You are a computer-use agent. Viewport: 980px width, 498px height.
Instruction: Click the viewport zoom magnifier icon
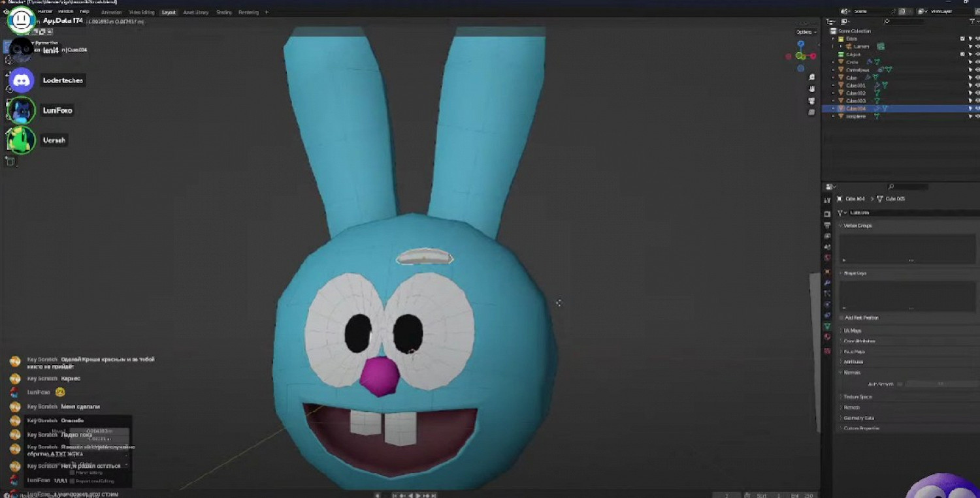pyautogui.click(x=811, y=78)
